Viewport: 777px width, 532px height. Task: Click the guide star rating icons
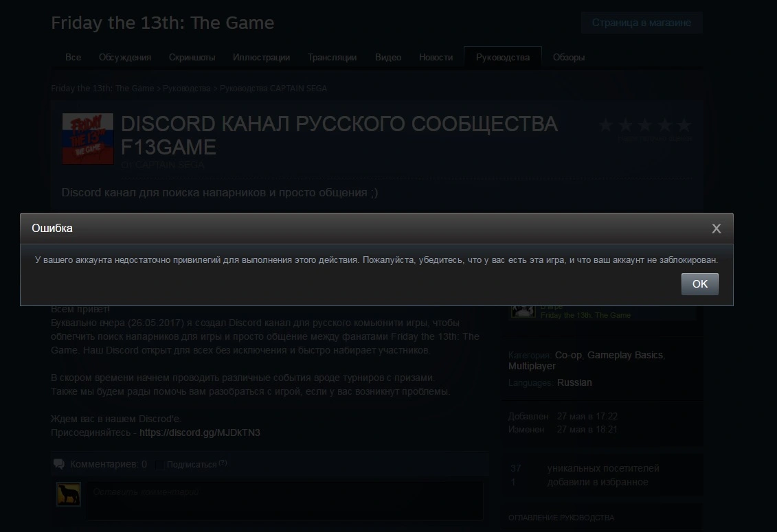tap(644, 125)
